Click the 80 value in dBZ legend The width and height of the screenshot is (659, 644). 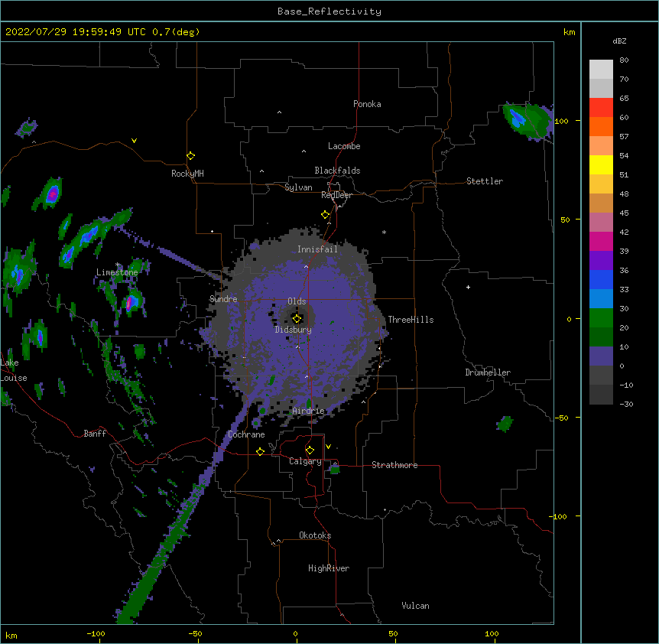coord(624,60)
